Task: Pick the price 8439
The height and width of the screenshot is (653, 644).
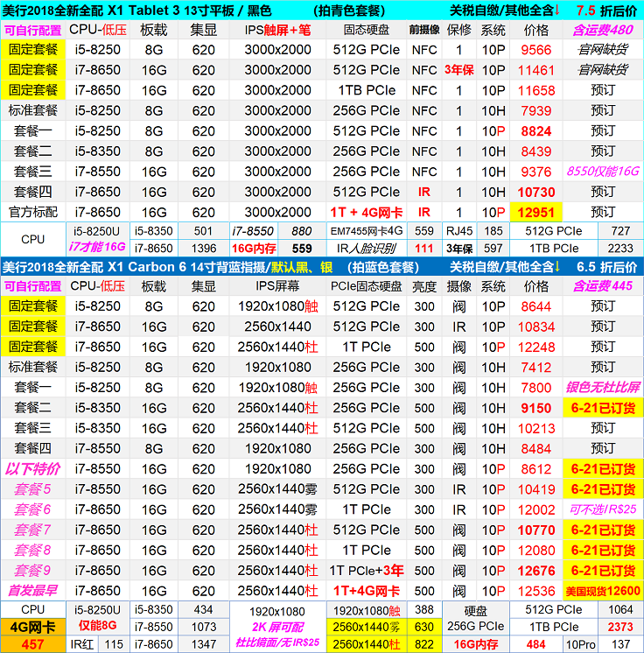Action: [x=535, y=151]
